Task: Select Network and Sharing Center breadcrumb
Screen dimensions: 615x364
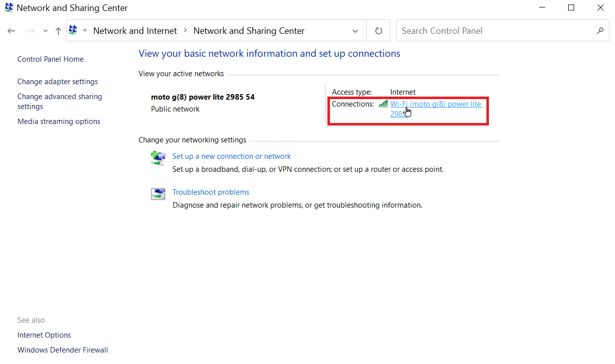Action: (x=249, y=31)
